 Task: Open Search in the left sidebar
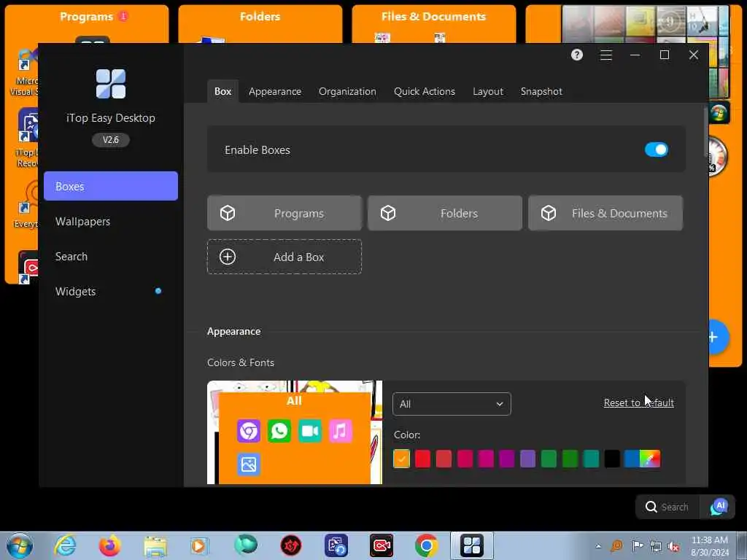coord(71,256)
